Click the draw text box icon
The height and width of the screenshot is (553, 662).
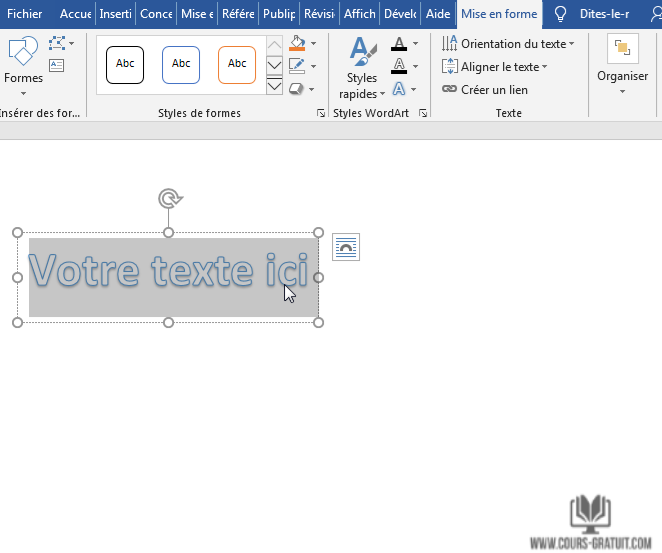tap(56, 65)
